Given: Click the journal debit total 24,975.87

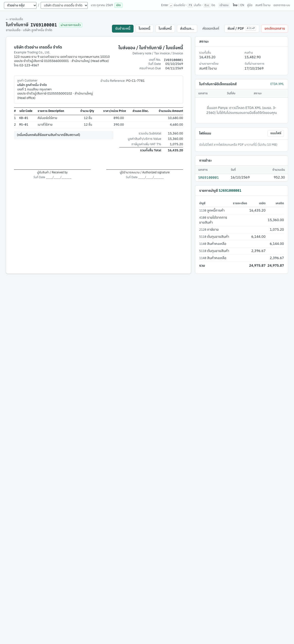Looking at the screenshot, I should [x=257, y=265].
